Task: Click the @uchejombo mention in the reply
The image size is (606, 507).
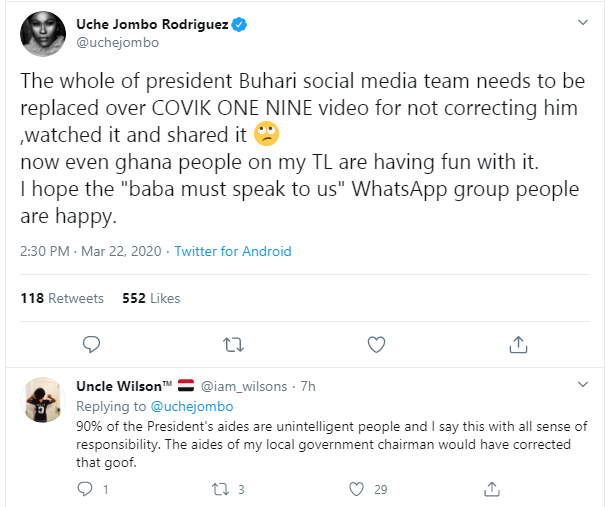Action: 191,406
